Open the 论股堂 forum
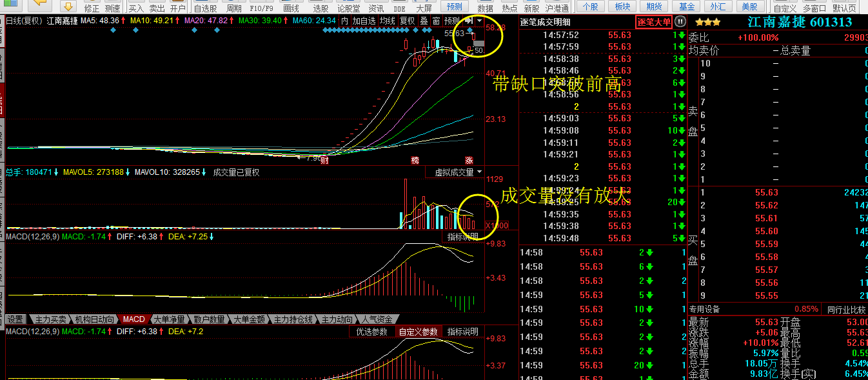Viewport: 868px width, 380px height. coord(349,8)
